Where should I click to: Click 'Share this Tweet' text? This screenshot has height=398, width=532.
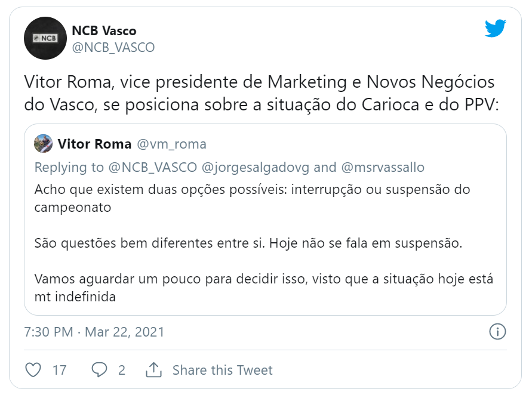[222, 370]
